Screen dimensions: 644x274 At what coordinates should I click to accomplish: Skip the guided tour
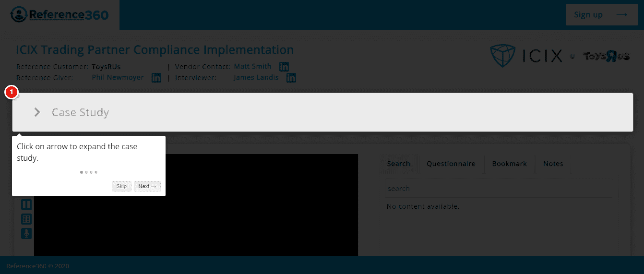point(121,186)
